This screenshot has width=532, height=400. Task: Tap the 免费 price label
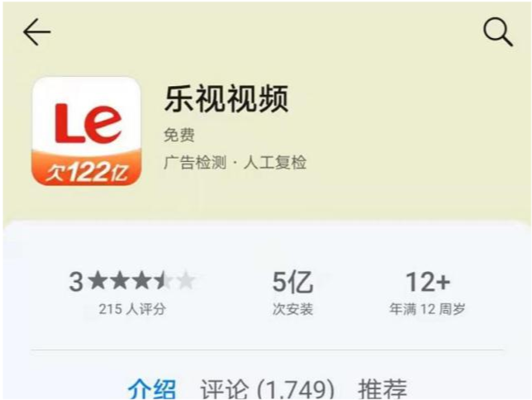(179, 136)
